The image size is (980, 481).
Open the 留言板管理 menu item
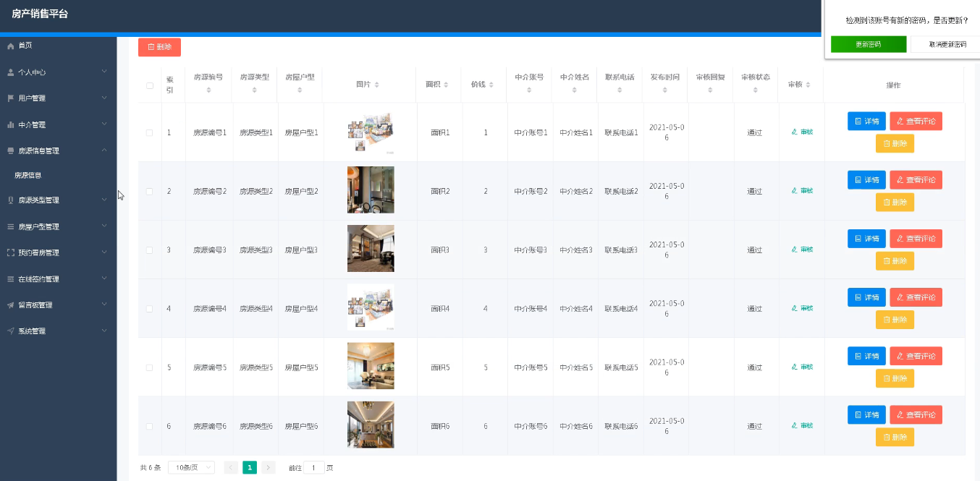58,305
